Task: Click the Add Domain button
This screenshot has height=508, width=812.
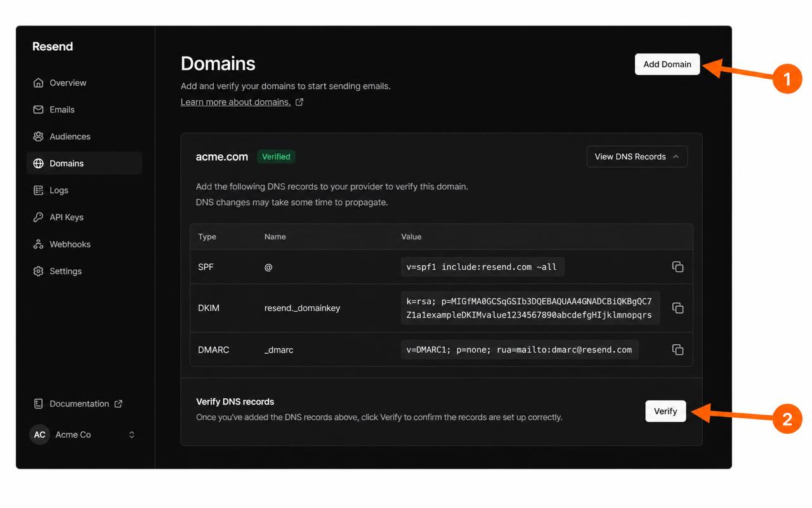Action: [667, 64]
